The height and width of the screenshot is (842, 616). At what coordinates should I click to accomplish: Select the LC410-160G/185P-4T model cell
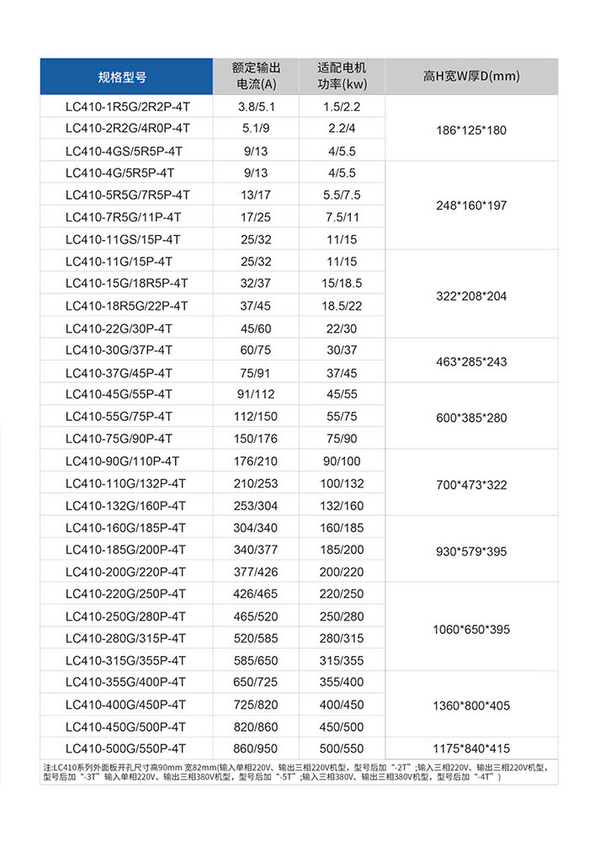(125, 527)
